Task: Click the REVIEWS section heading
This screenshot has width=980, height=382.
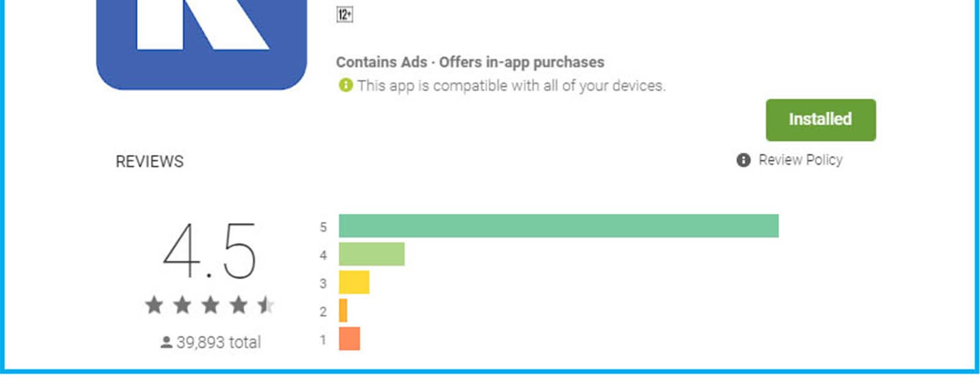Action: (149, 161)
